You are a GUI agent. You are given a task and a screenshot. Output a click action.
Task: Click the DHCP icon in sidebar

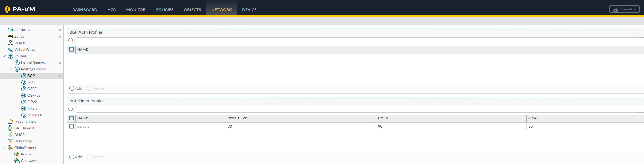coord(10,135)
